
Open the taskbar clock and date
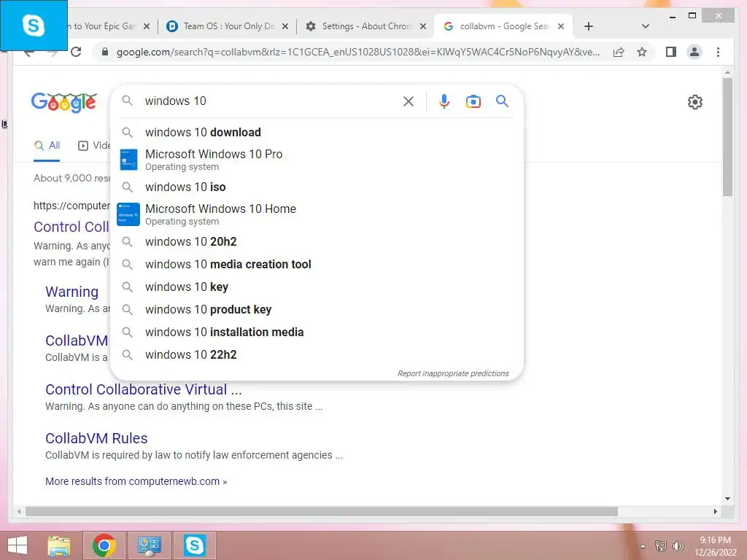[715, 546]
